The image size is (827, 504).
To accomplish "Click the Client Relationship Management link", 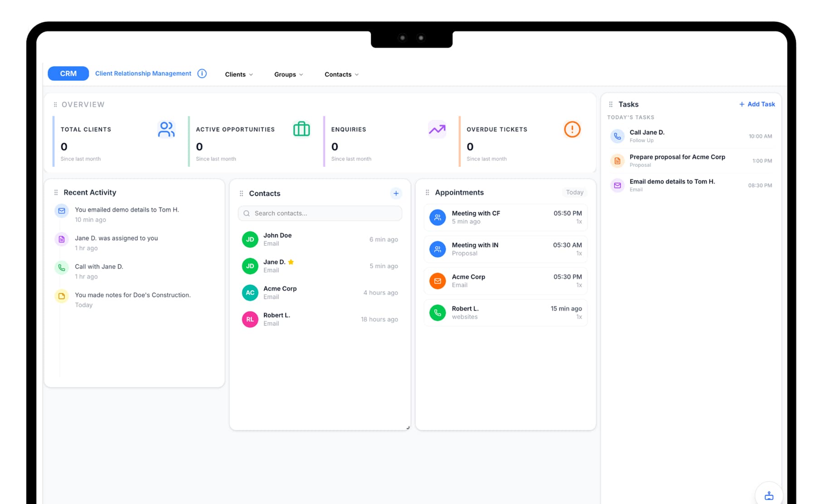I will click(143, 73).
